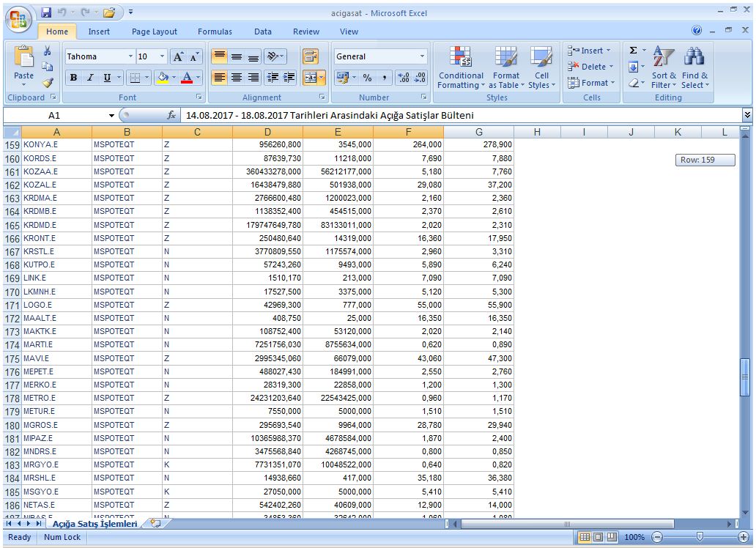Image resolution: width=756 pixels, height=548 pixels.
Task: Open Microsoft Excel Help question mark
Action: pos(697,31)
